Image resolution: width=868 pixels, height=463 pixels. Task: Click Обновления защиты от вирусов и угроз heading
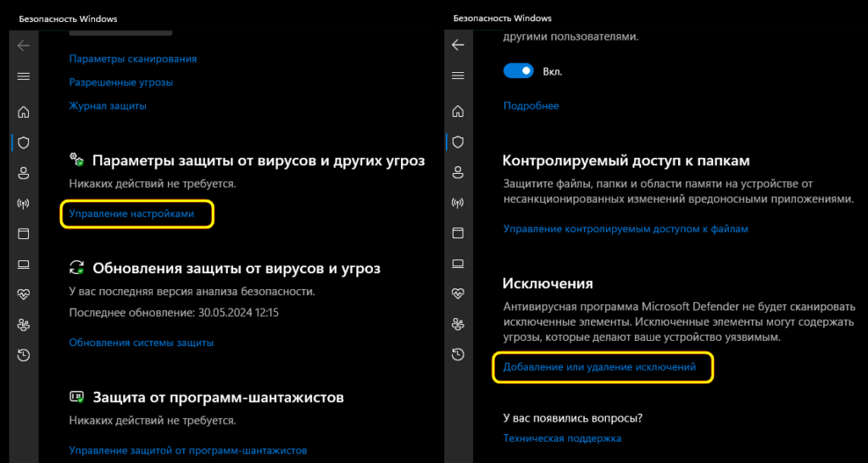pyautogui.click(x=236, y=269)
